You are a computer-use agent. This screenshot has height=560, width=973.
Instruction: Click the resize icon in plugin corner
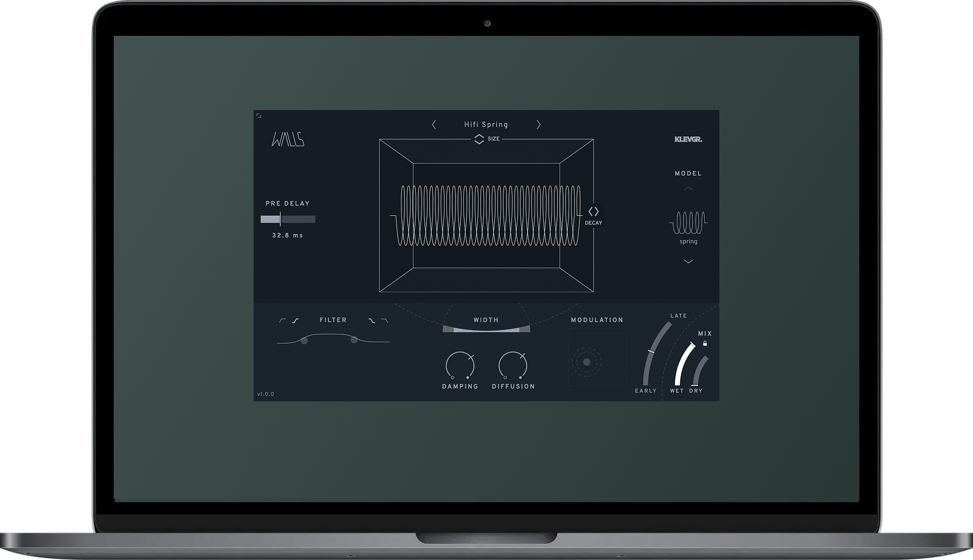click(259, 116)
